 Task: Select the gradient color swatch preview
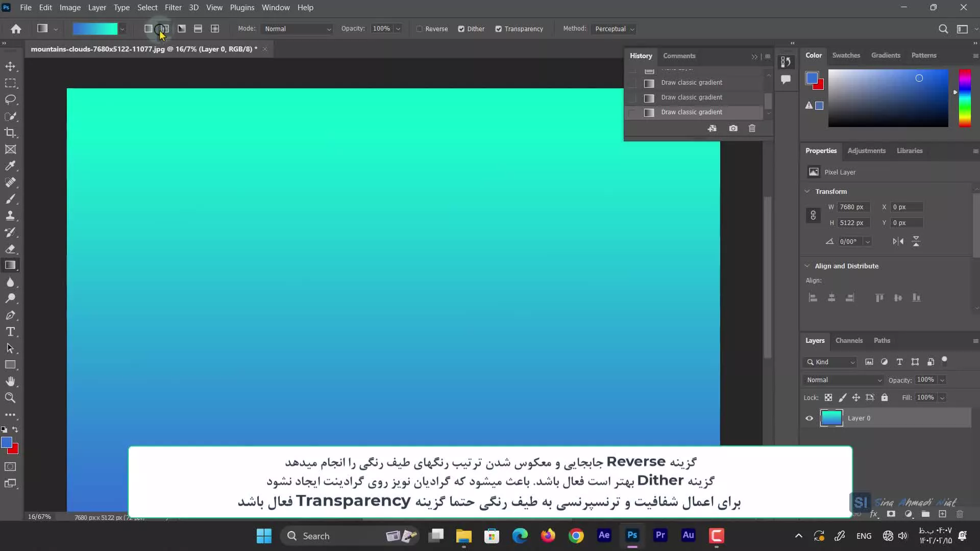[95, 29]
